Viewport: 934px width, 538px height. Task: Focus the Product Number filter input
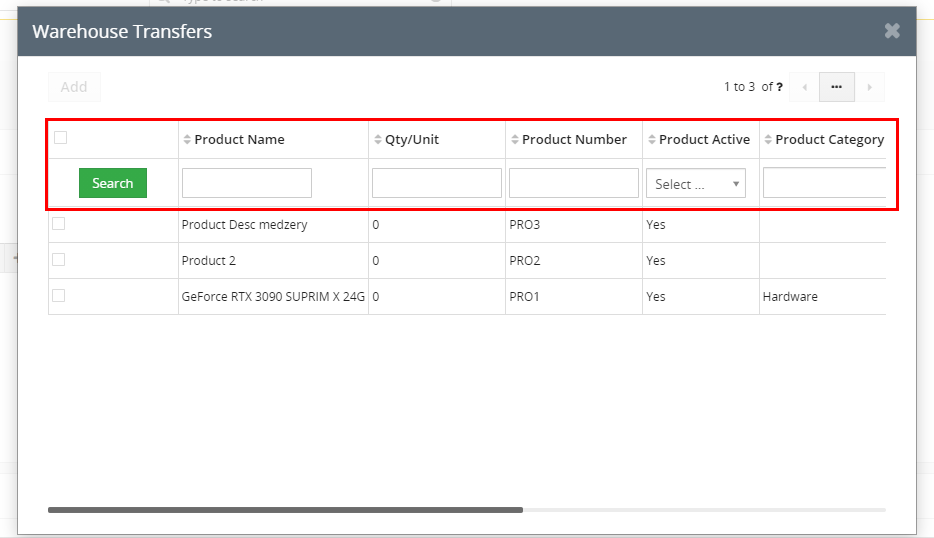click(573, 183)
